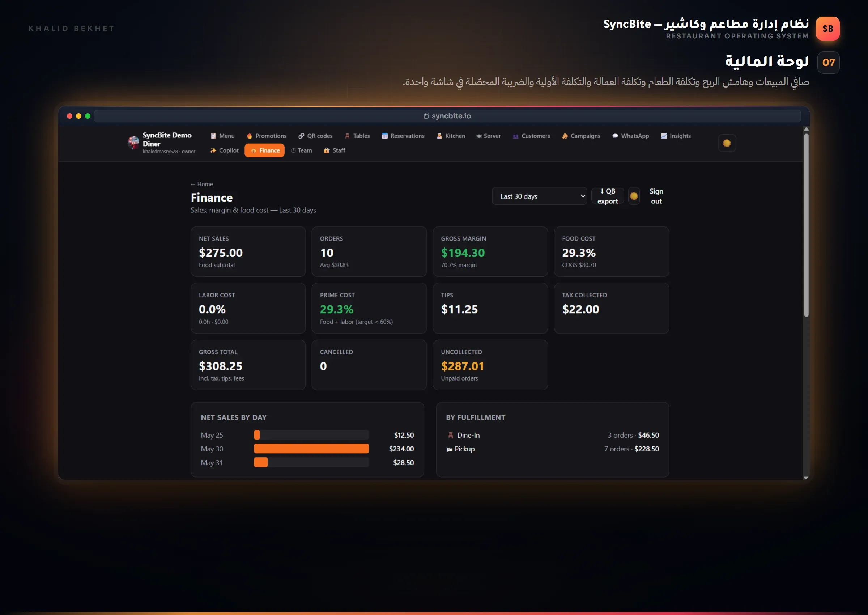
Task: Open Team clock icon
Action: pos(293,150)
